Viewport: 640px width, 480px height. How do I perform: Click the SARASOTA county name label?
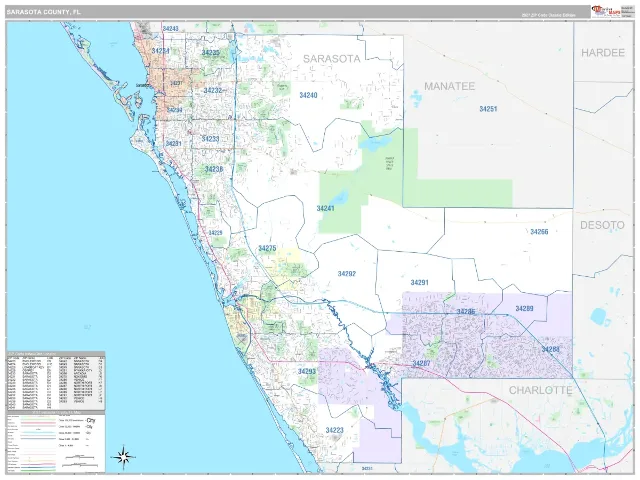click(332, 59)
